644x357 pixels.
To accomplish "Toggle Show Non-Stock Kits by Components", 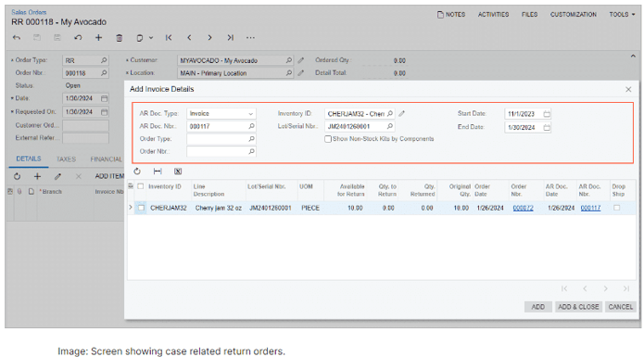I will click(x=328, y=139).
